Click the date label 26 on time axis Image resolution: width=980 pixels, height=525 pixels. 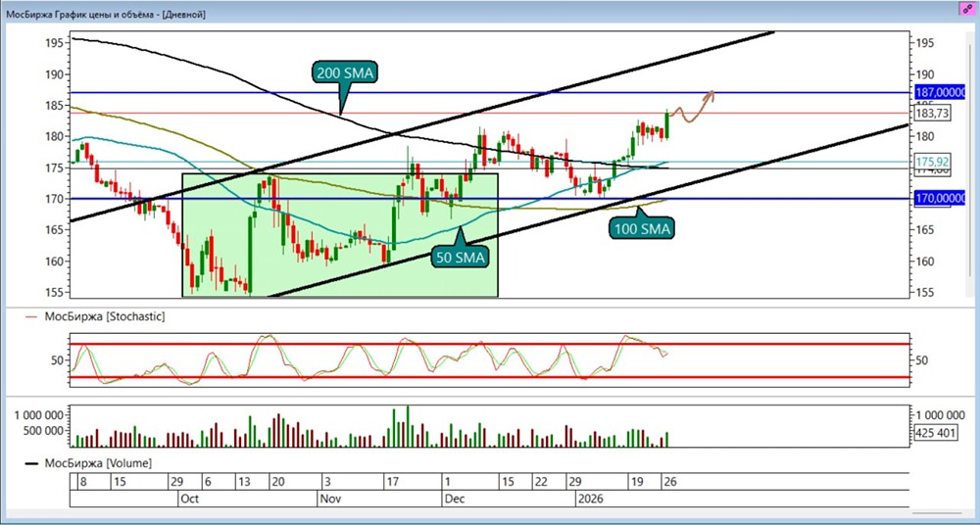670,483
